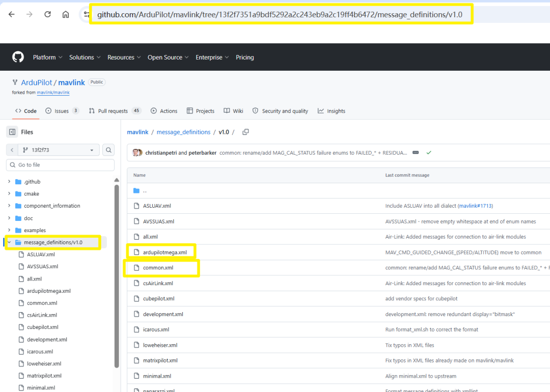Reload the page with the refresh icon
Screen dimensions: 550x392
click(48, 14)
